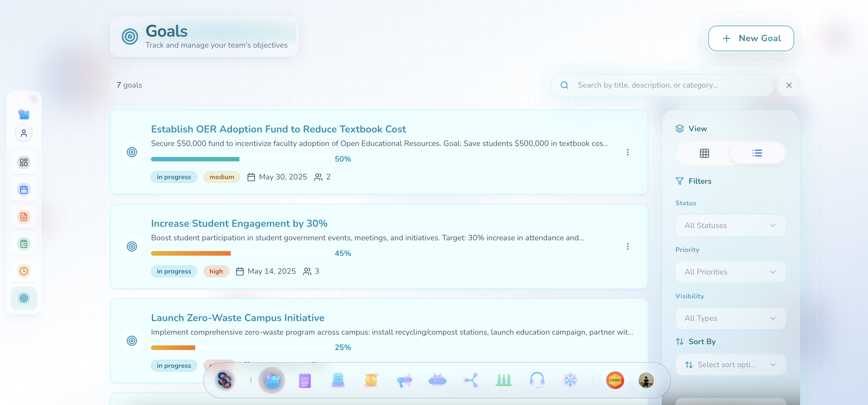Viewport: 868px width, 405px height.
Task: Click the headphones icon in dock
Action: point(536,380)
